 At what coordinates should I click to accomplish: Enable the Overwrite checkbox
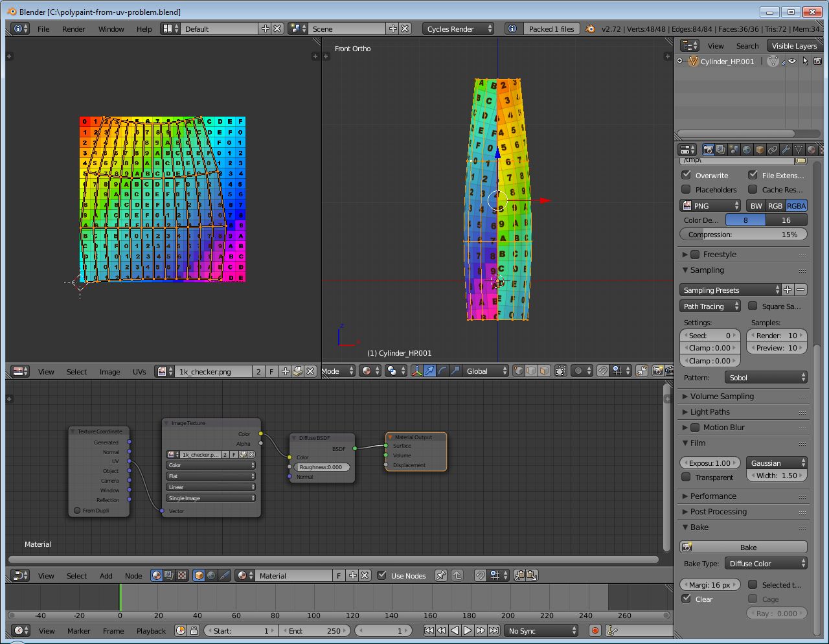point(687,175)
